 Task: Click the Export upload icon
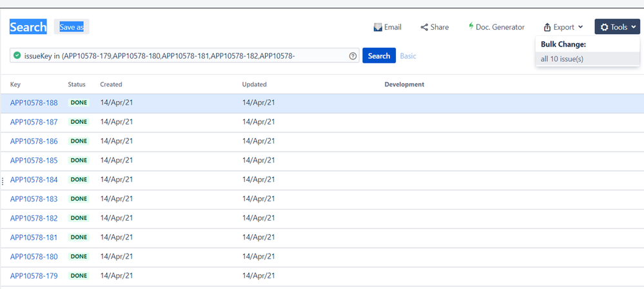pyautogui.click(x=547, y=27)
